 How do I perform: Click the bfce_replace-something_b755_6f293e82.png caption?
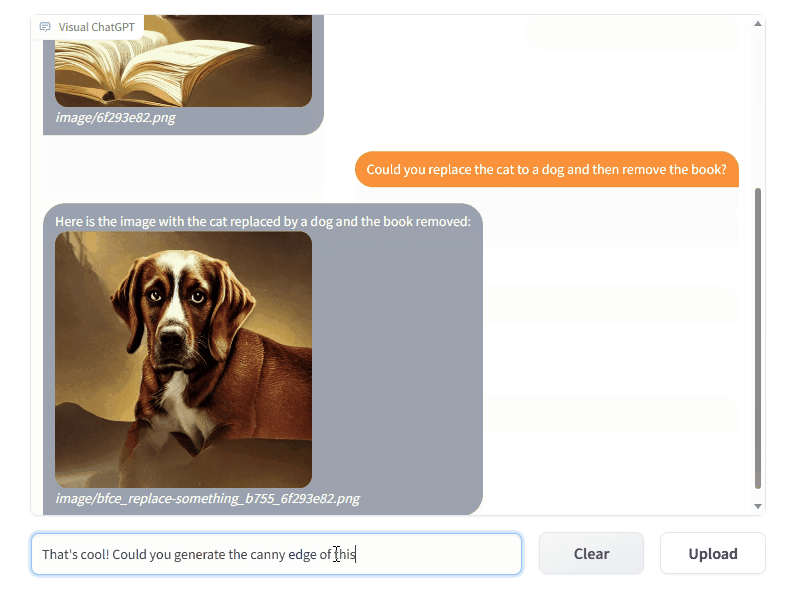click(208, 498)
